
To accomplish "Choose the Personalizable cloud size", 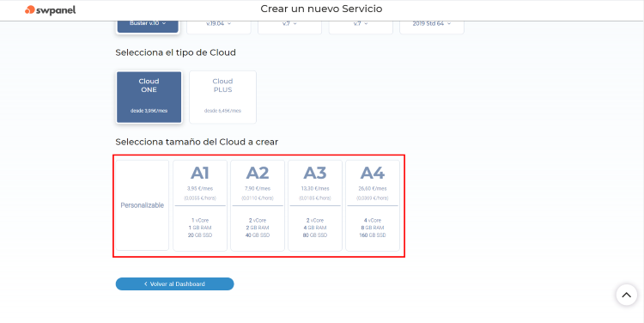I will click(x=142, y=205).
